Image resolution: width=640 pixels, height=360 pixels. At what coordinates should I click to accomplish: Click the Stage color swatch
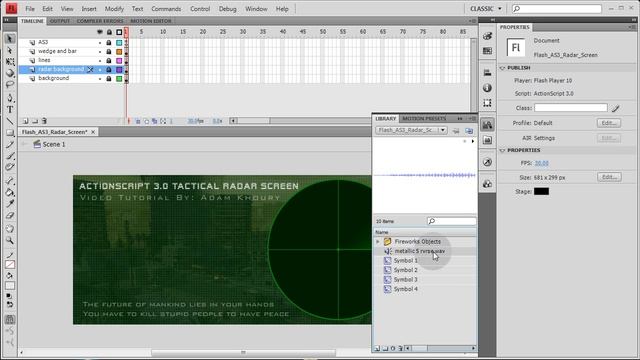coord(541,191)
